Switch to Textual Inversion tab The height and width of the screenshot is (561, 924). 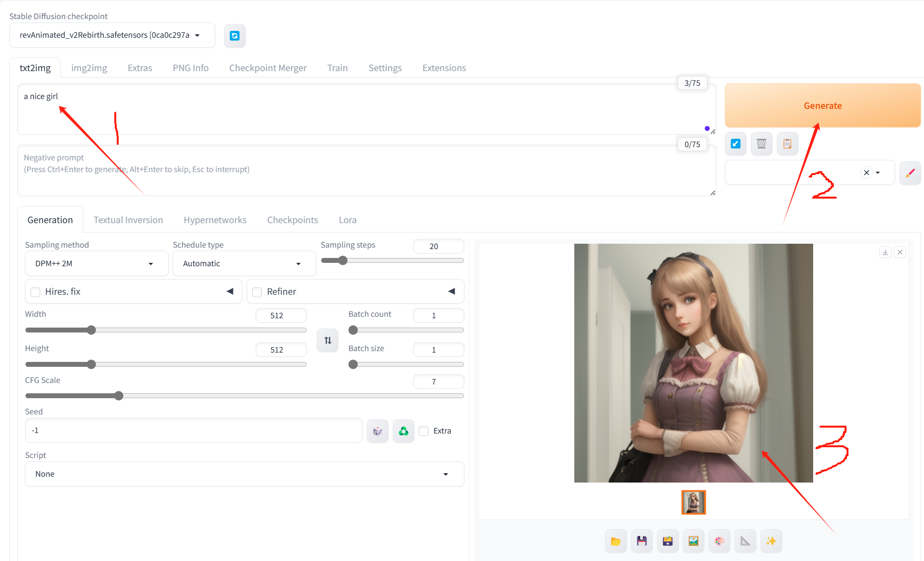128,220
